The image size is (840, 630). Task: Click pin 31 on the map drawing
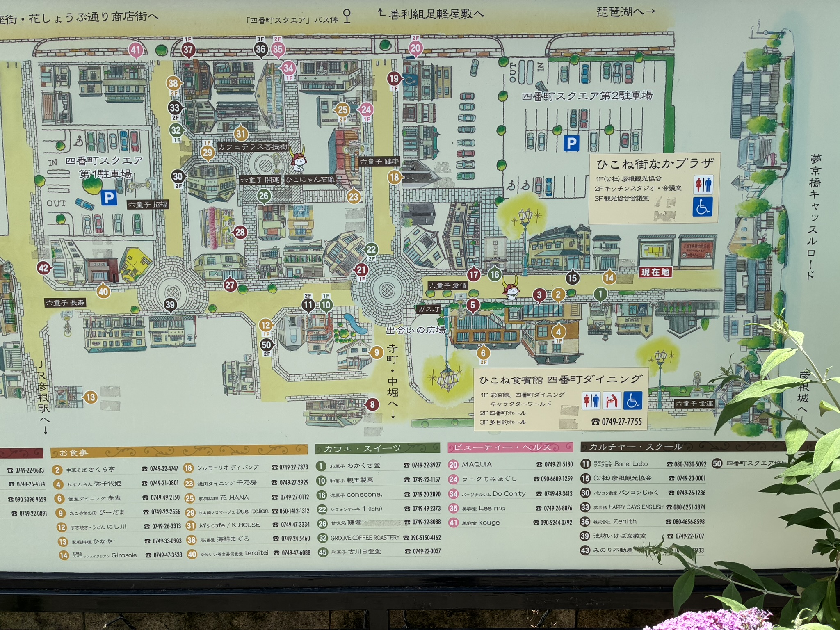tap(241, 133)
